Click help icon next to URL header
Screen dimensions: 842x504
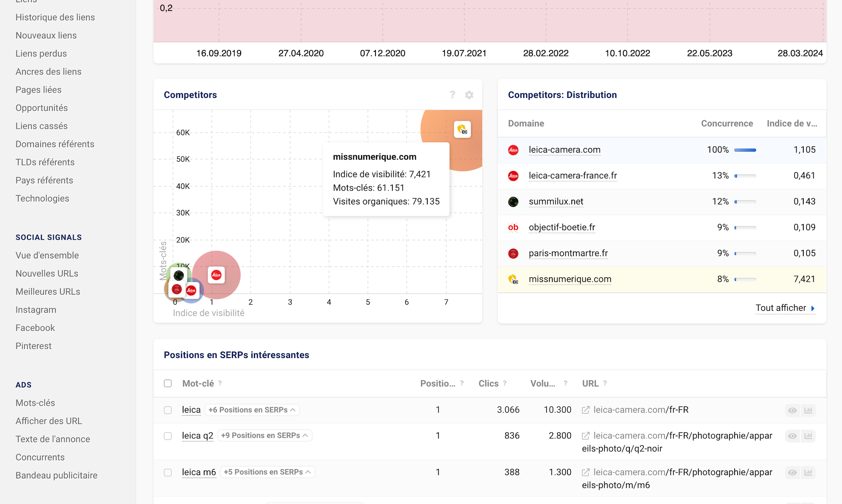[605, 383]
